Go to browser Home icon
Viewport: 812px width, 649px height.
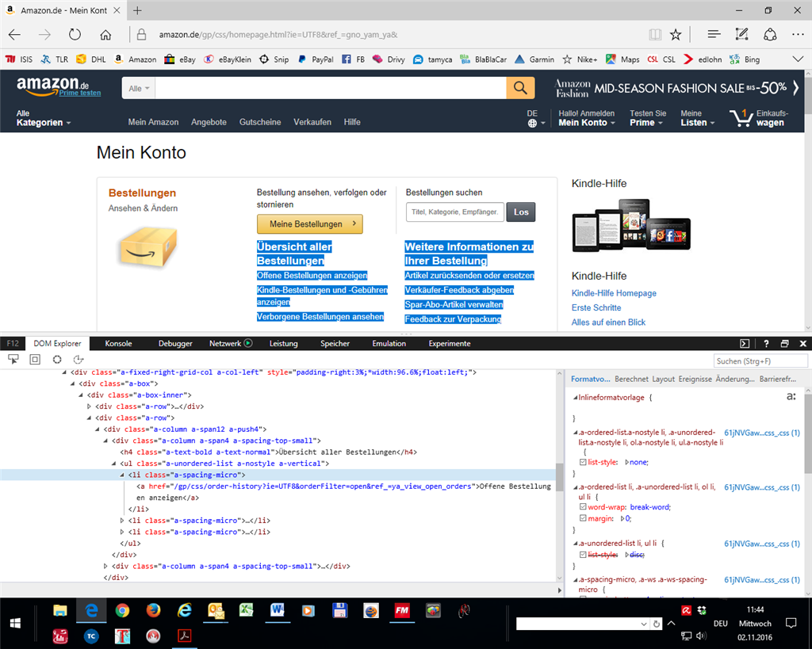[x=105, y=35]
